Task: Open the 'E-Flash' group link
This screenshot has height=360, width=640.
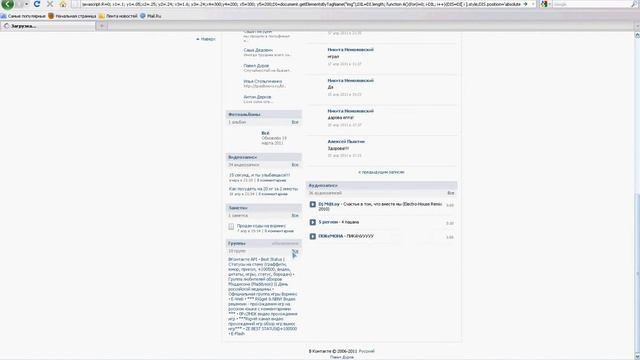Action: pyautogui.click(x=238, y=334)
